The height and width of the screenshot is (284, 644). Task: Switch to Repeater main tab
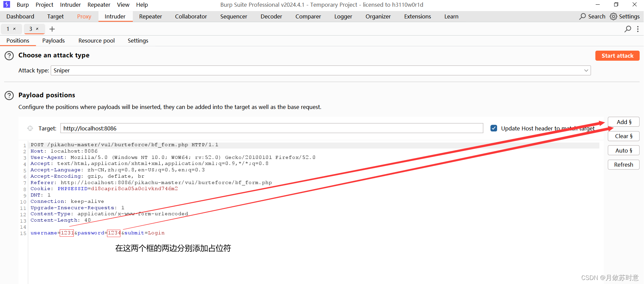tap(151, 16)
